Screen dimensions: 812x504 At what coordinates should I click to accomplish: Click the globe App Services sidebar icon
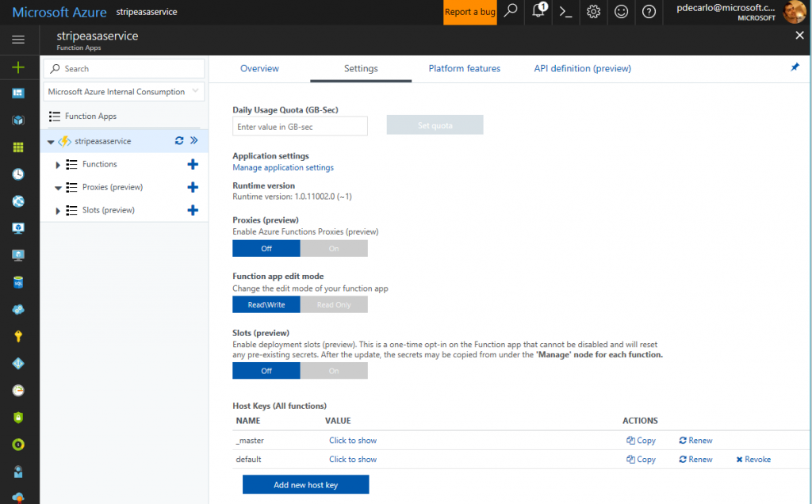[x=18, y=201]
